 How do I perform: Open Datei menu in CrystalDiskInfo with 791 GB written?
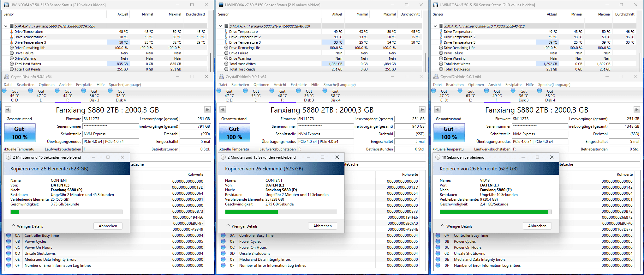8,85
